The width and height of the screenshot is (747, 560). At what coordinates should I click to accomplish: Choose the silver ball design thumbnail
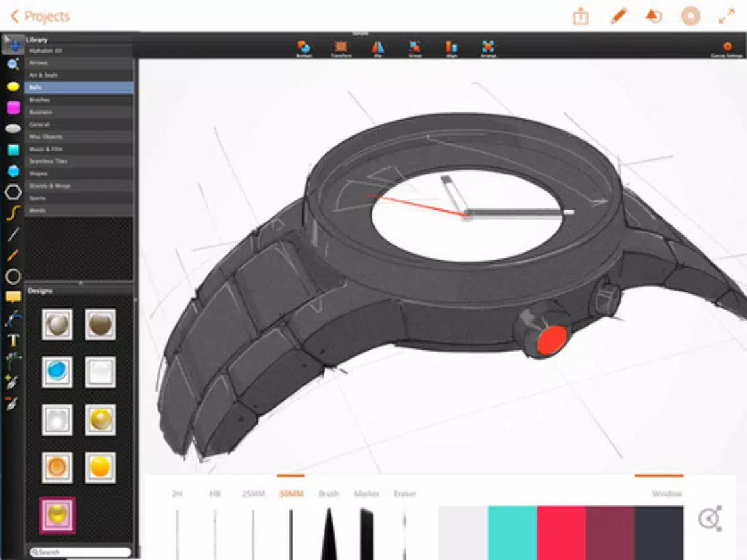[57, 324]
